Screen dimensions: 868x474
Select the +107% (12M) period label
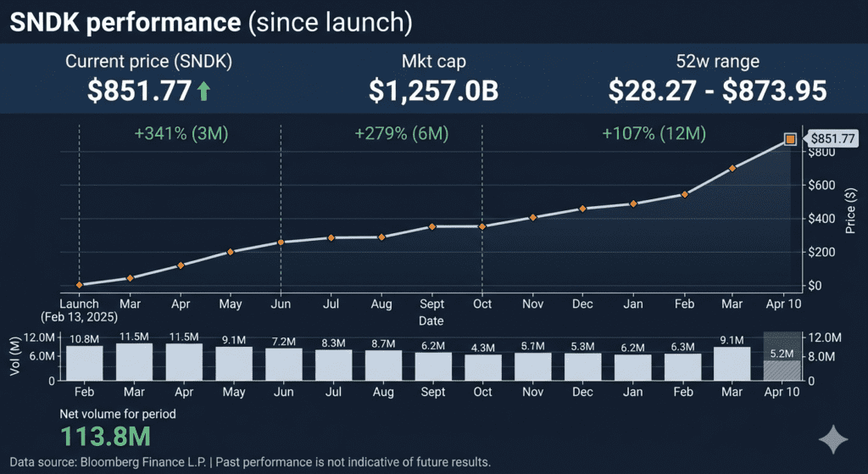click(x=654, y=134)
